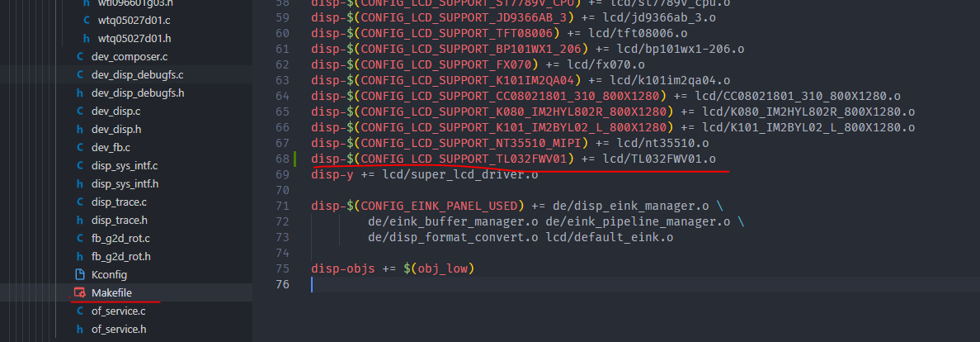Image resolution: width=980 pixels, height=342 pixels.
Task: Click the Makefile icon in the file explorer
Action: 80,292
